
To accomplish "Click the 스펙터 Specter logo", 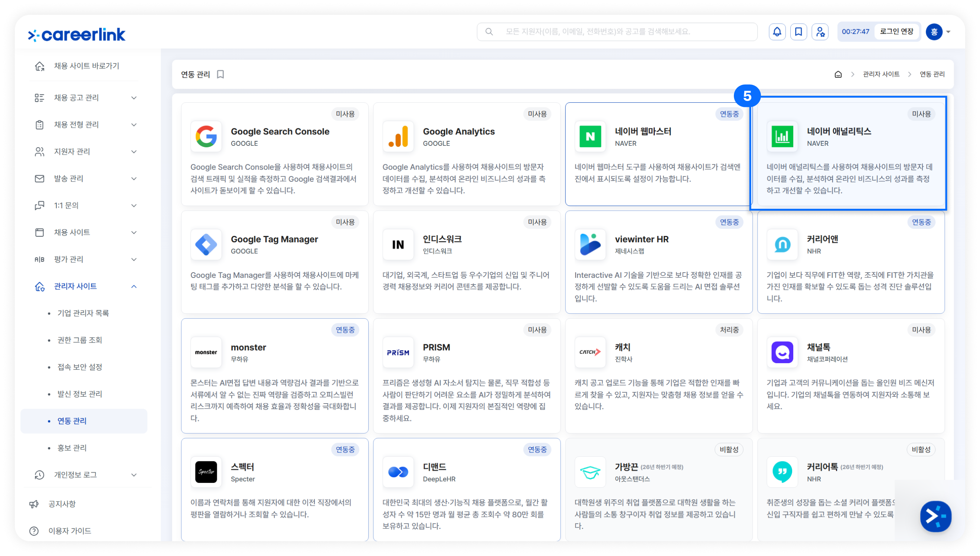I will point(206,472).
